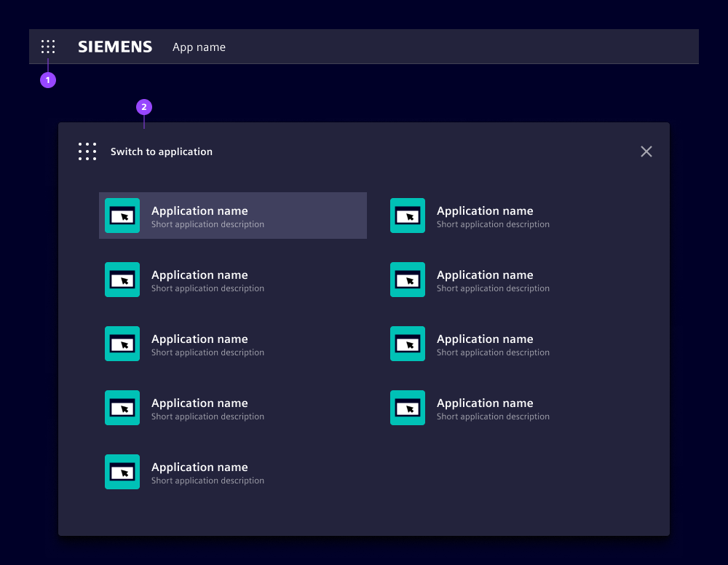The image size is (728, 565).
Task: Select the first right-column Application name
Action: pyautogui.click(x=485, y=211)
